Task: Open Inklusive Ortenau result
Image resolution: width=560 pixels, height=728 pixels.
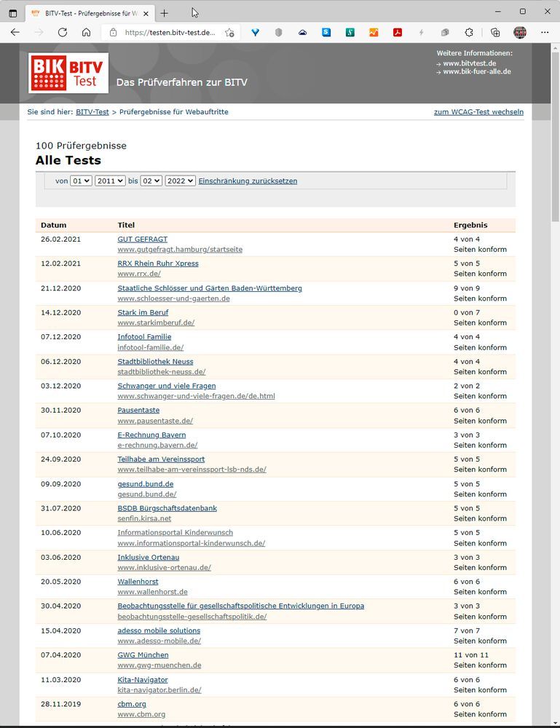Action: 149,557
